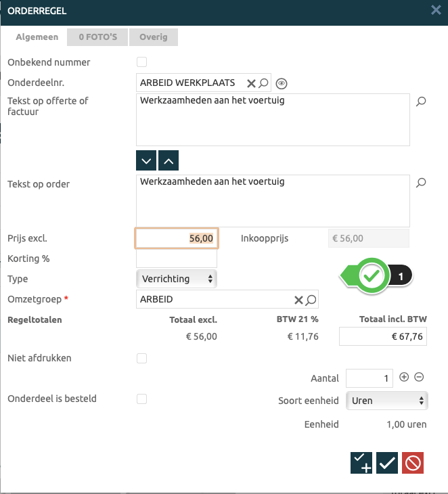Switch to the 0 FOTO'S tab
Viewport: 448px width, 494px height.
pyautogui.click(x=98, y=37)
